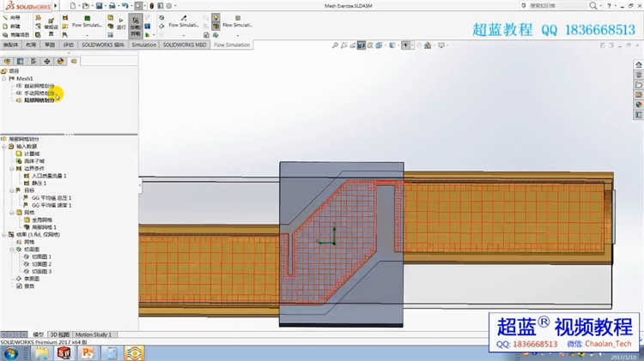Open the SOLIDWORKS Resources home icon in the task pane
Viewport: 644px width, 361px height.
pos(638,65)
